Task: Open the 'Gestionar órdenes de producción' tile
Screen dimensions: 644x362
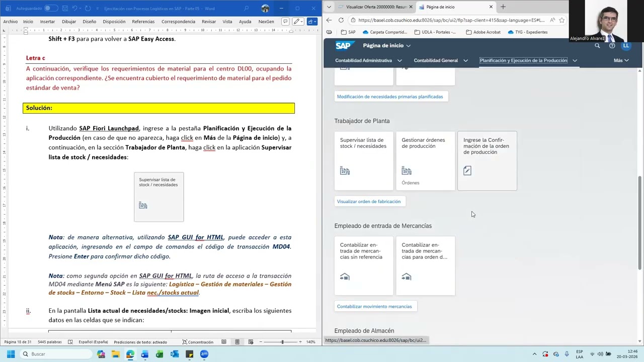Action: tap(425, 161)
